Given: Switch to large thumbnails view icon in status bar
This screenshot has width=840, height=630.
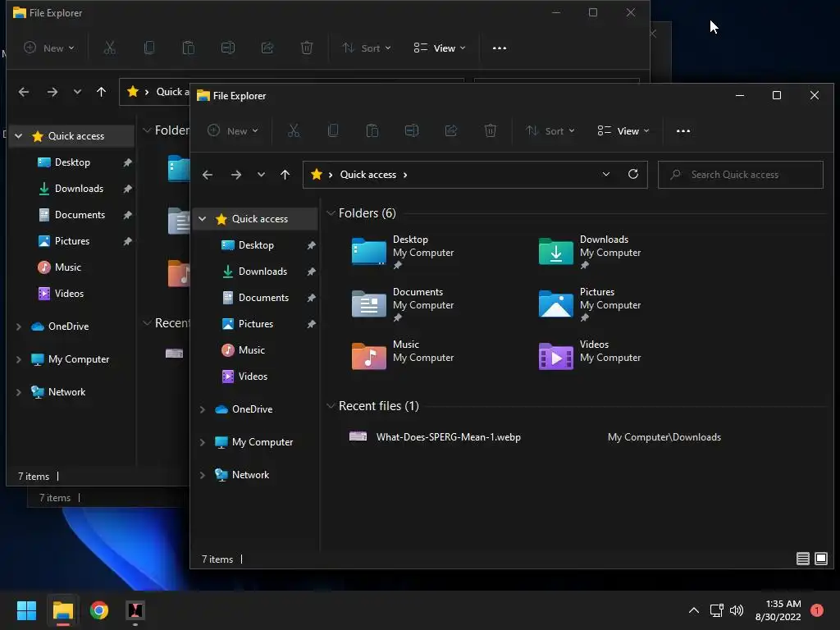Looking at the screenshot, I should click(820, 559).
